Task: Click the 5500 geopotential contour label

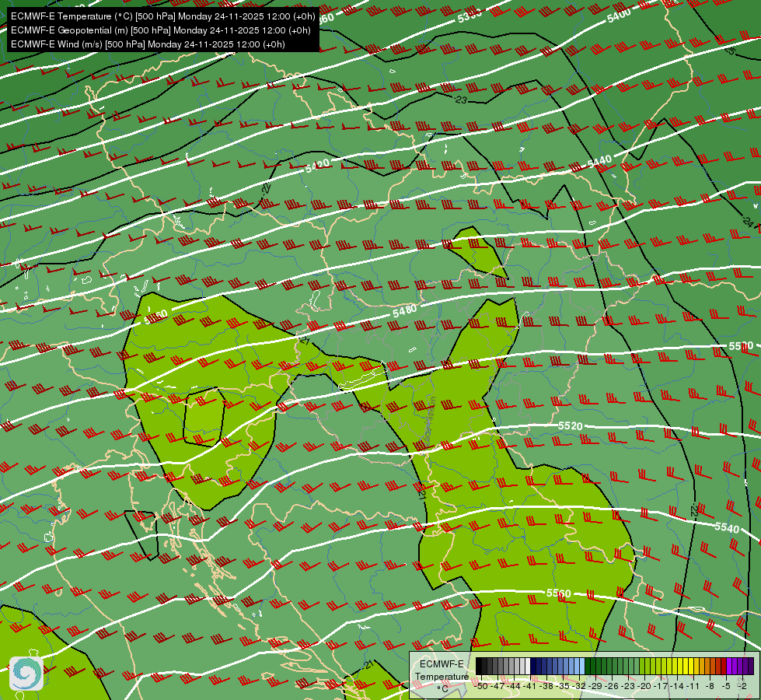Action: pyautogui.click(x=741, y=346)
